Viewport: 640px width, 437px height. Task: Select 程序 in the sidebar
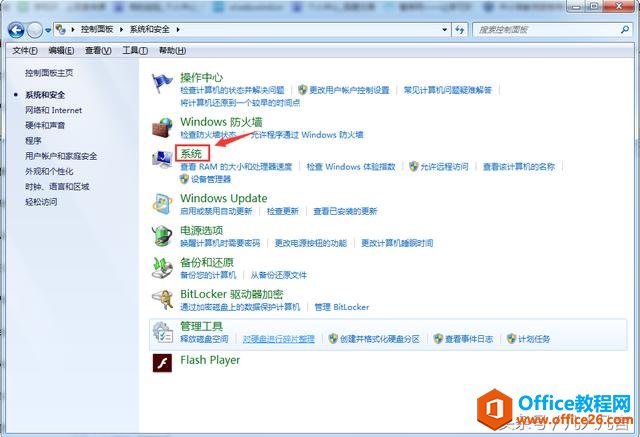click(33, 141)
